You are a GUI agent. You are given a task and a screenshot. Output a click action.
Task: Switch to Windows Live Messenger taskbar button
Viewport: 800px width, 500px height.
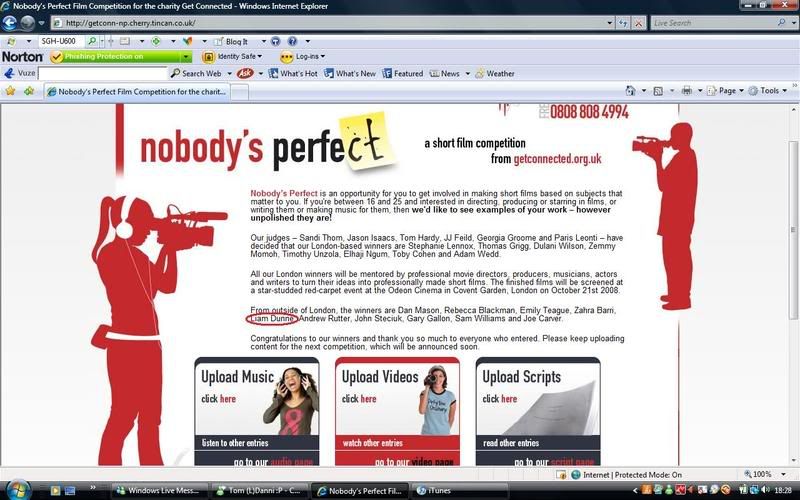(x=160, y=491)
